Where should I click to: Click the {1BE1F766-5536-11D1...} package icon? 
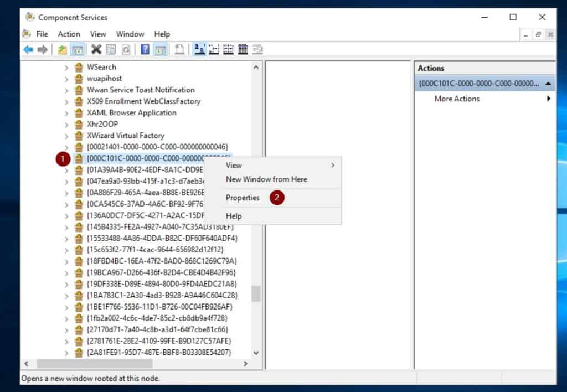(x=79, y=307)
